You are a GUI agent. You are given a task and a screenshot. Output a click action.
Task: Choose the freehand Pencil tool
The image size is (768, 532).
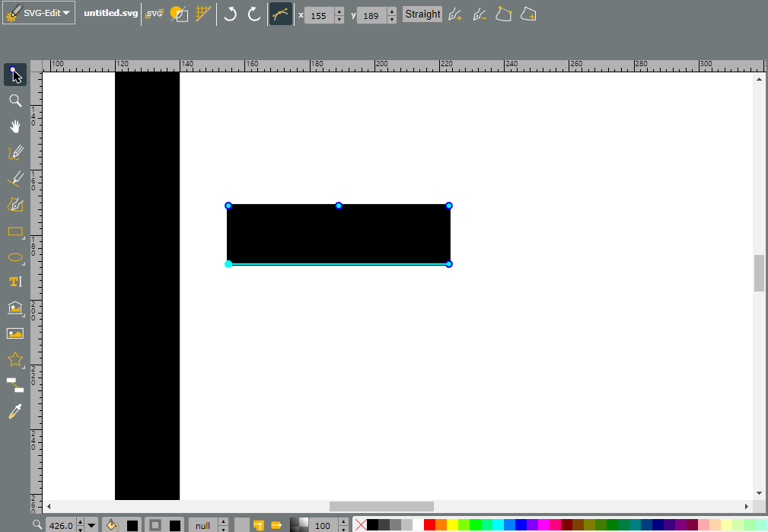[x=15, y=152]
